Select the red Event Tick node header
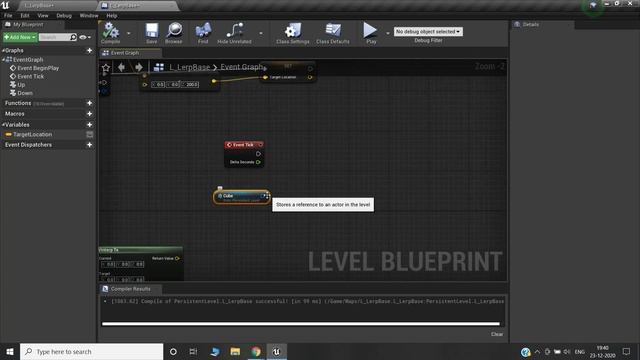The image size is (640, 360). (244, 145)
